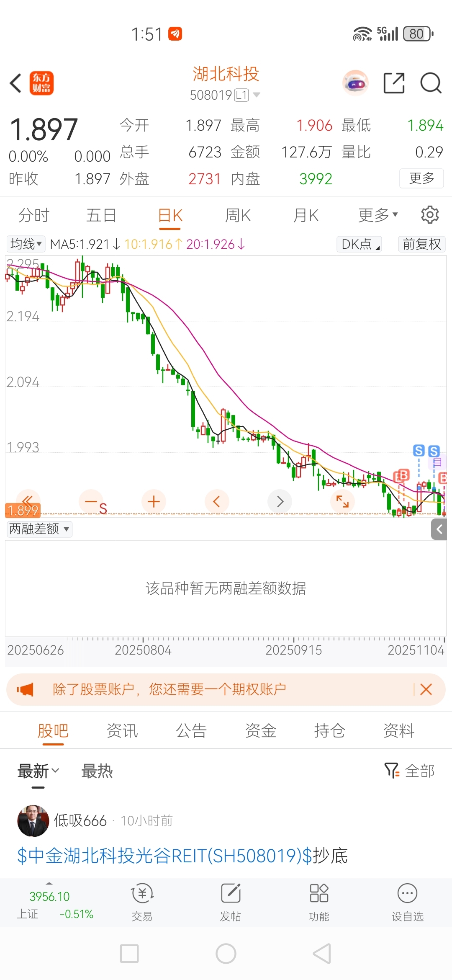This screenshot has width=452, height=980.
Task: Toggle 前复权 price adjustment
Action: tap(421, 244)
